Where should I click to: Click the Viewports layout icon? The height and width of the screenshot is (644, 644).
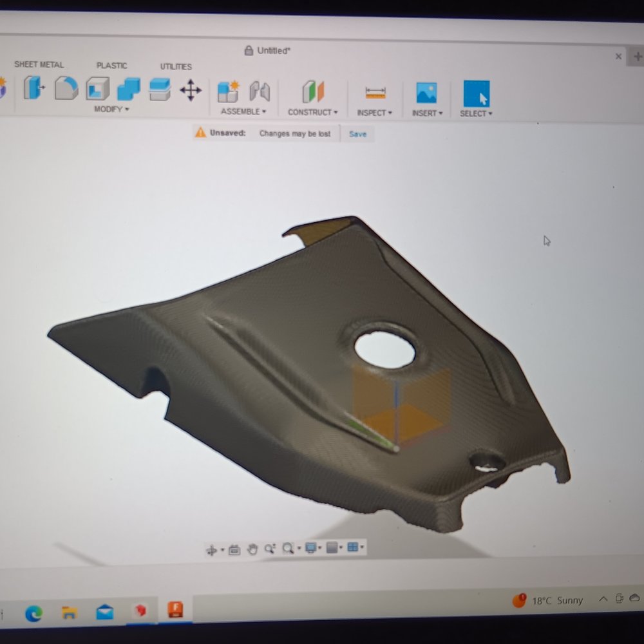(x=353, y=547)
